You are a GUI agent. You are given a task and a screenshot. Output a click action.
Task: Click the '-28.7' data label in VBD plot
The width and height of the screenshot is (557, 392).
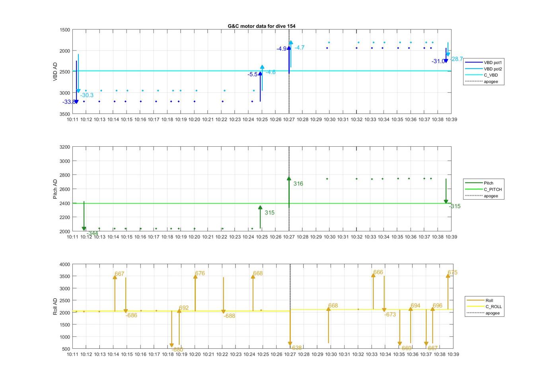coord(457,59)
